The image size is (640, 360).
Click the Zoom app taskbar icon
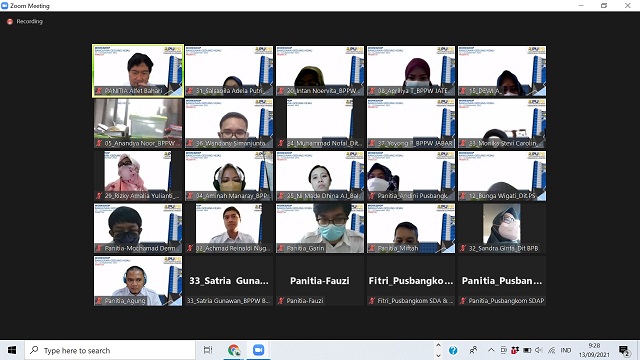click(x=258, y=350)
